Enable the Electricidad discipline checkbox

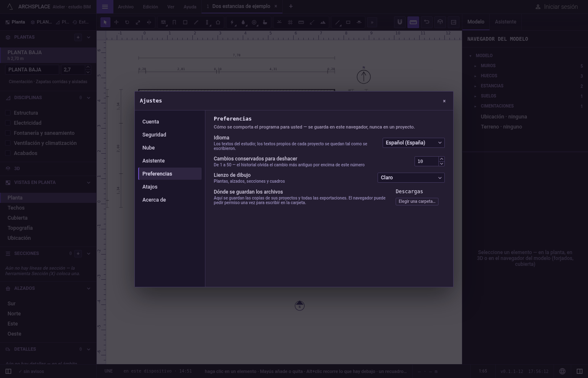tap(8, 123)
